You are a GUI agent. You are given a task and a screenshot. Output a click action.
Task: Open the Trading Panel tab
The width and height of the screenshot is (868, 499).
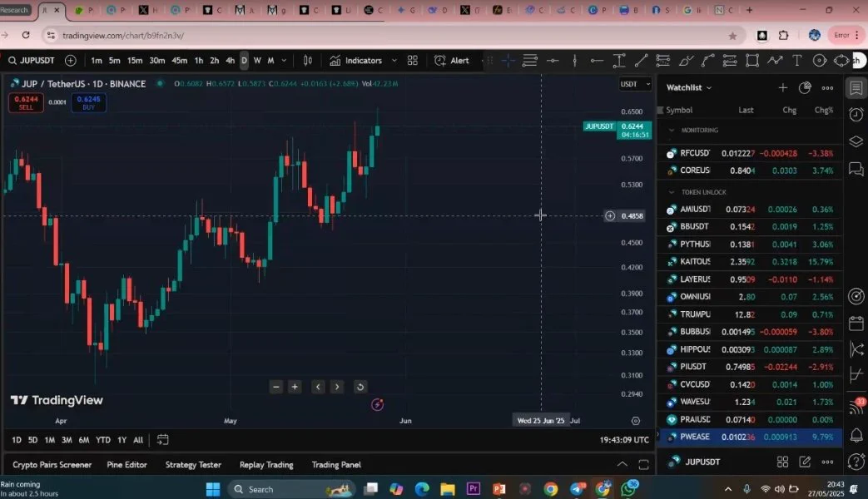(336, 465)
